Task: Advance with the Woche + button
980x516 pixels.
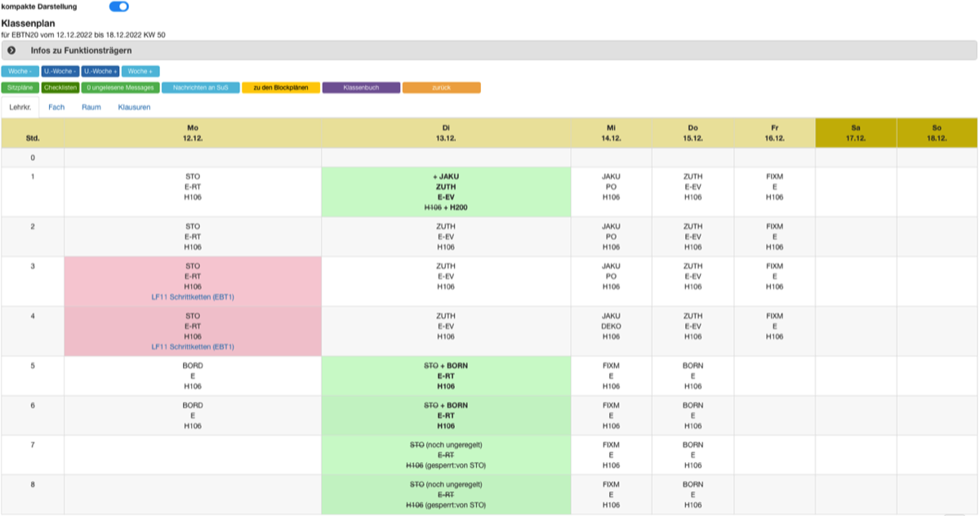Action: 140,71
